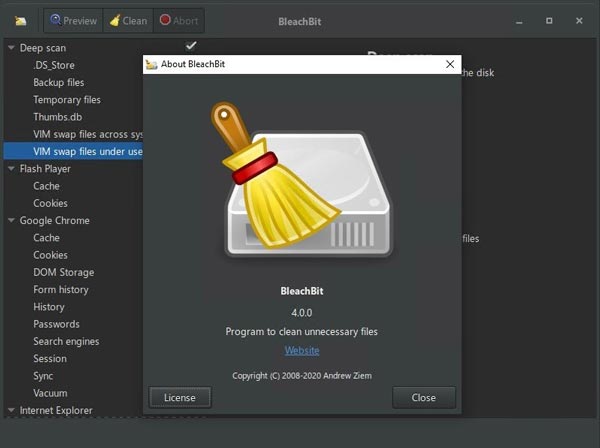Select Cache under Google Chrome
The width and height of the screenshot is (600, 448).
(x=46, y=238)
